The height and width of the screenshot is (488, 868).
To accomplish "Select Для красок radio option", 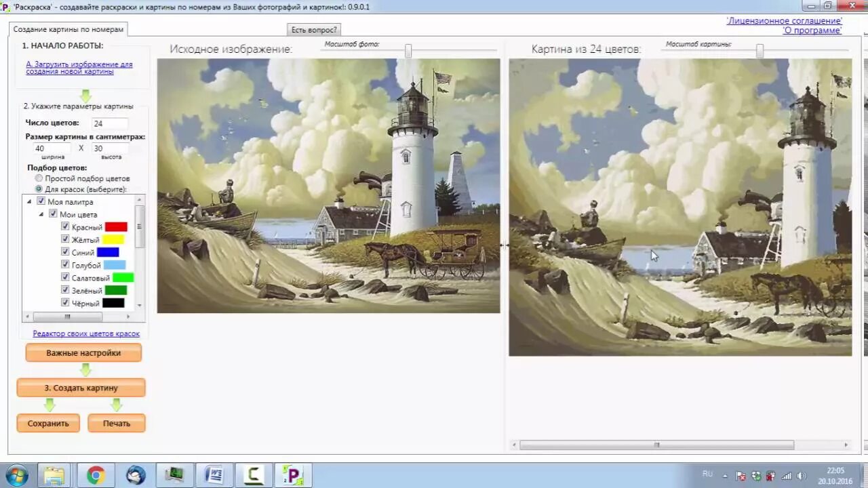I will (39, 189).
